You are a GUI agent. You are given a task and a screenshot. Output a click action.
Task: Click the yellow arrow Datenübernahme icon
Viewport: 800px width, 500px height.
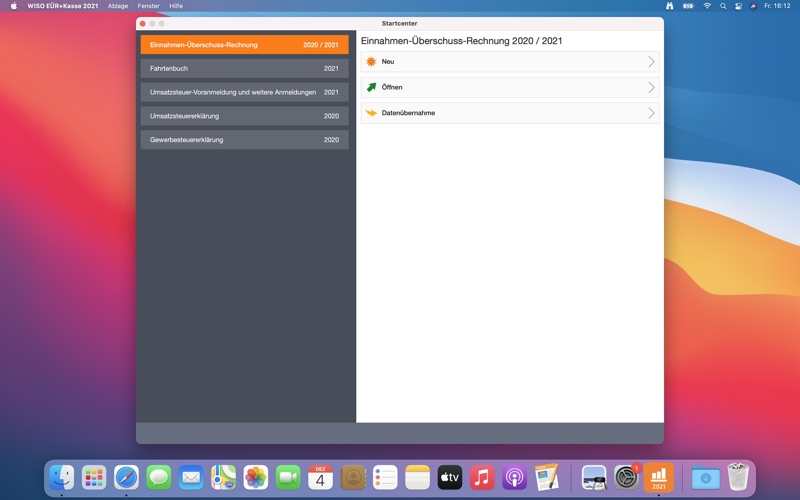[371, 113]
